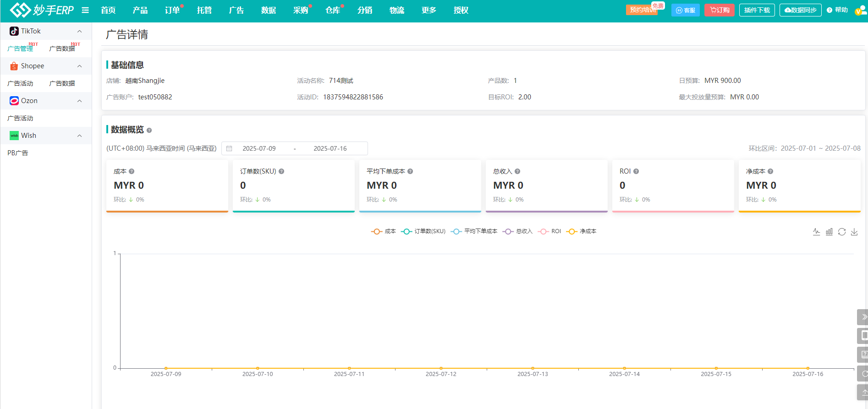
Task: Collapse the Wish sidebar section
Action: pos(80,136)
